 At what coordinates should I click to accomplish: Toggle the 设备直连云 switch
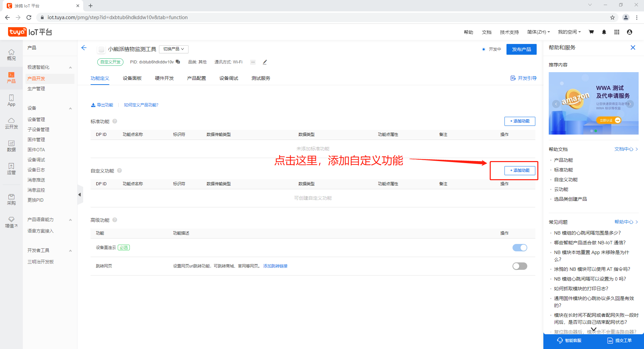click(x=520, y=248)
